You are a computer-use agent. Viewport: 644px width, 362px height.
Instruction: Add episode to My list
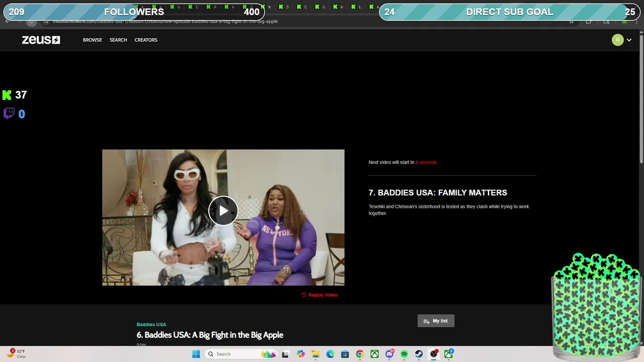(x=436, y=321)
